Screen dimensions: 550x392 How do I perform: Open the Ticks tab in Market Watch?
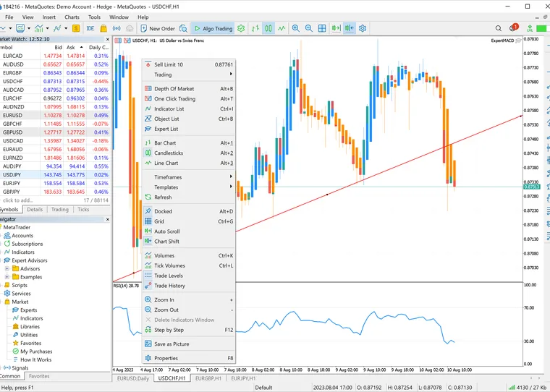point(83,209)
